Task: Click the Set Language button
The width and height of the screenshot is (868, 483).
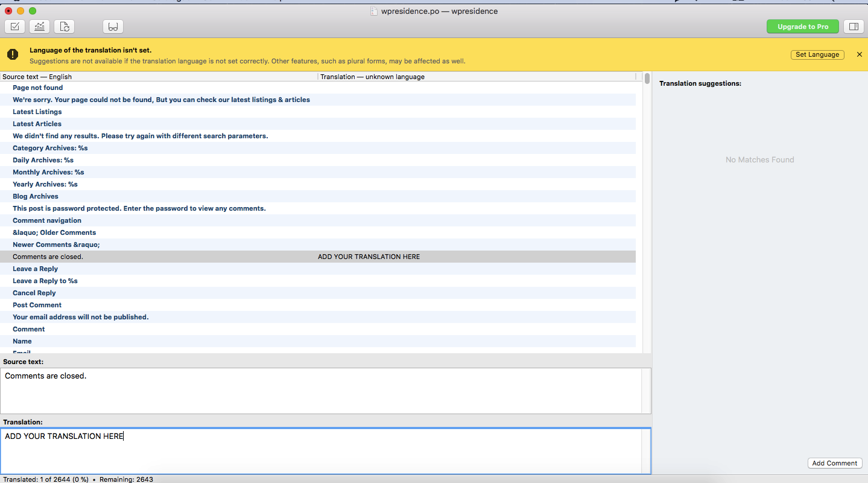Action: pos(817,54)
